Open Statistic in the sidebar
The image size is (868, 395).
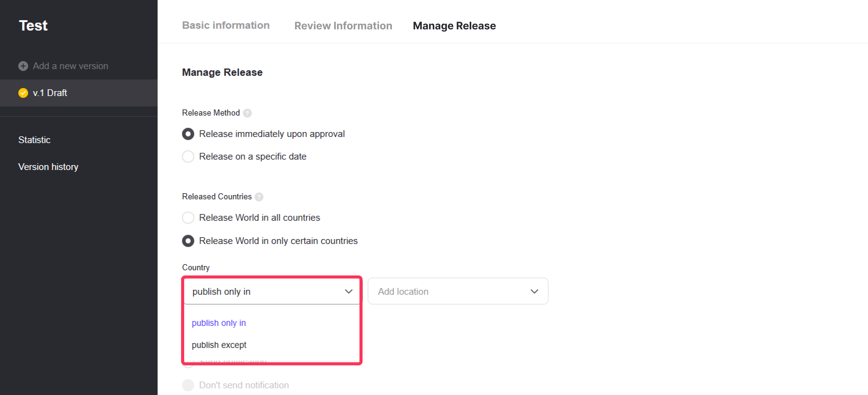click(x=35, y=140)
